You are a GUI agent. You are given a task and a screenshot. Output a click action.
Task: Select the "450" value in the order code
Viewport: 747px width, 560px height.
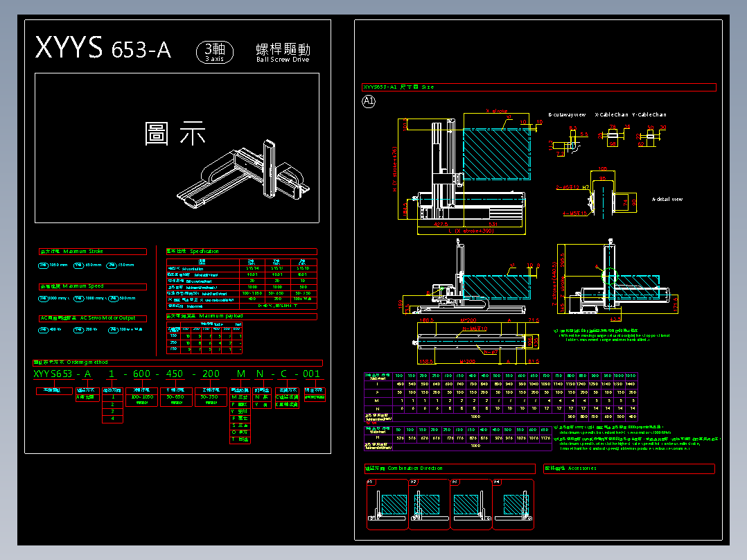(175, 374)
